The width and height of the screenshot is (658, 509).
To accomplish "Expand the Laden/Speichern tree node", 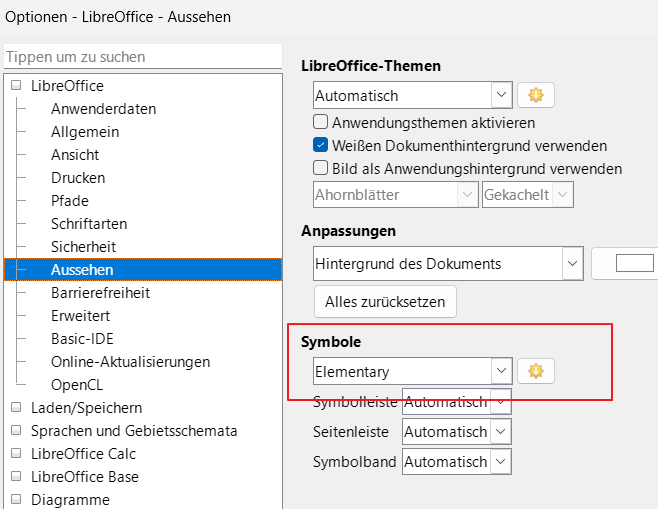I will 16,408.
